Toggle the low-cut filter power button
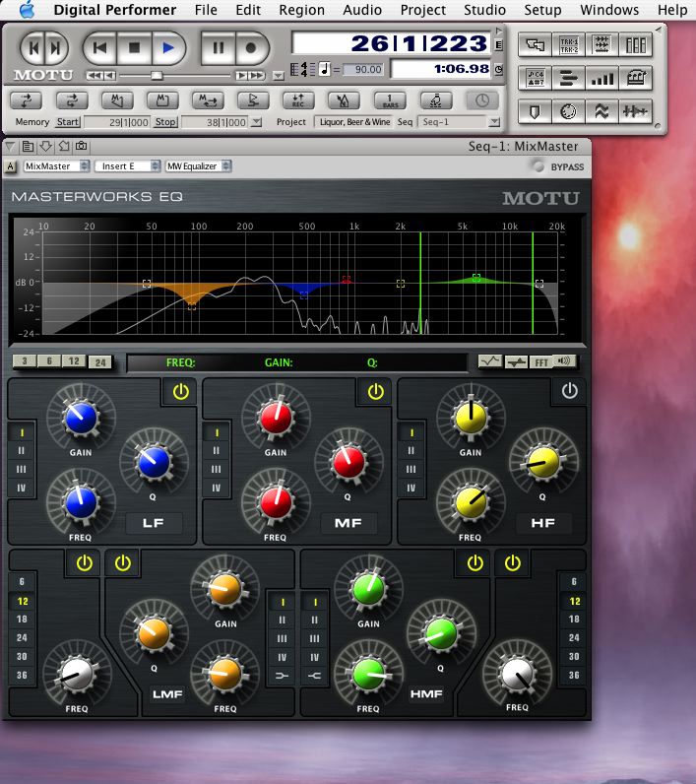The width and height of the screenshot is (696, 784). 84,563
